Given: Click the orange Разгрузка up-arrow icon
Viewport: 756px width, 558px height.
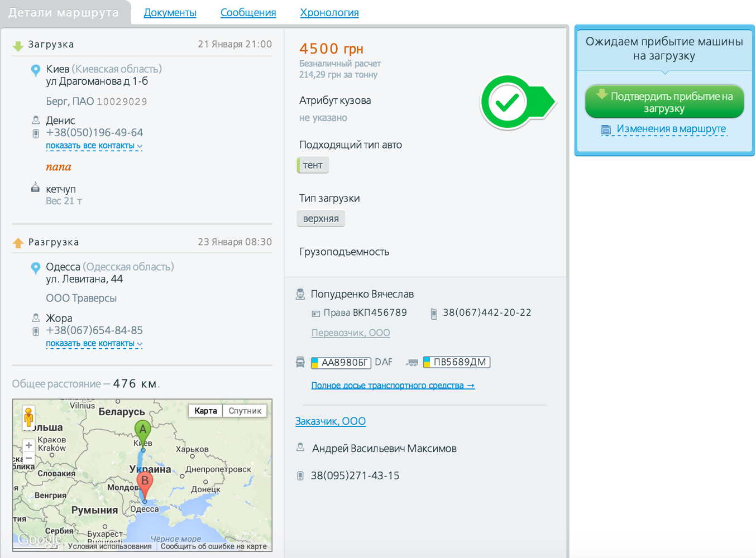Looking at the screenshot, I should click(x=18, y=243).
